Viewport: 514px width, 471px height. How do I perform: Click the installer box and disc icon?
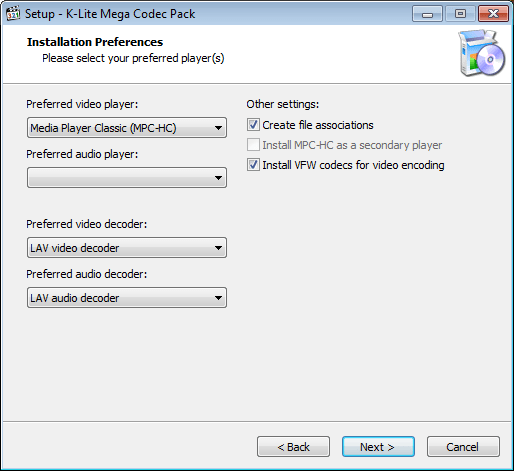pos(481,53)
